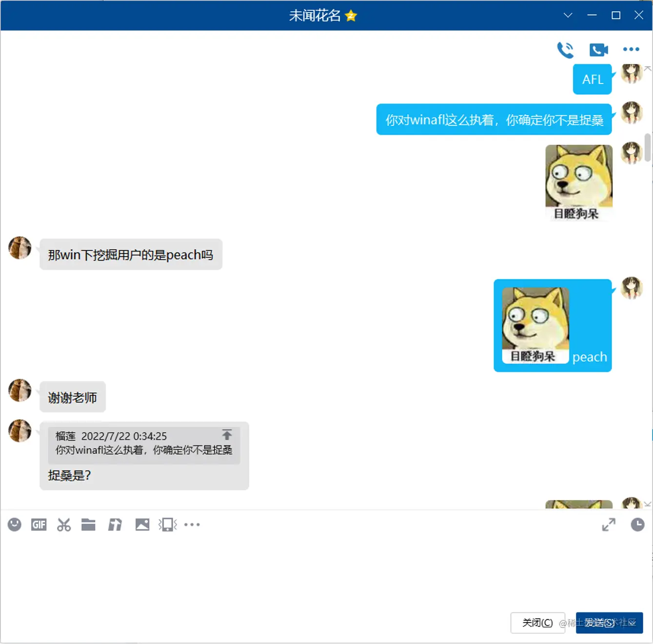Send a window shake
The height and width of the screenshot is (644, 653).
(168, 524)
